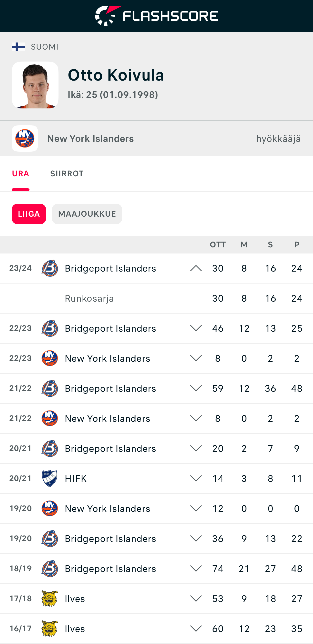Click the 23/24 Bridgeport Islanders team logo
The height and width of the screenshot is (644, 313).
pos(50,268)
